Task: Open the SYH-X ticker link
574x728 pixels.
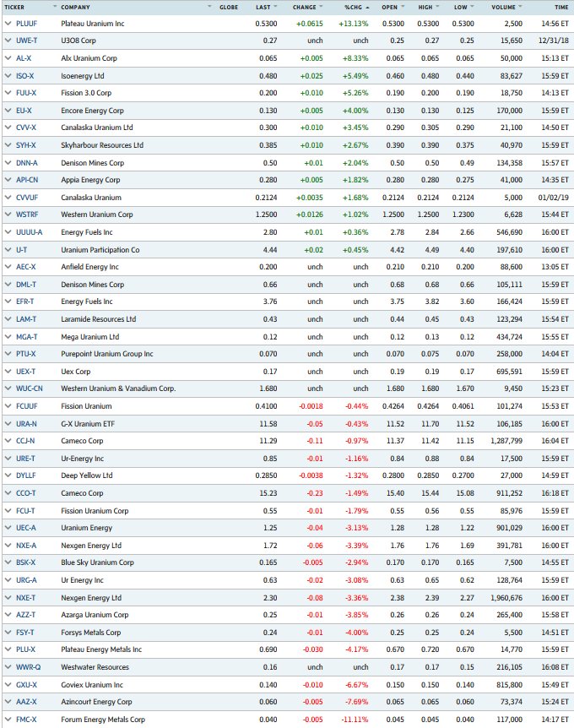Action: 26,145
